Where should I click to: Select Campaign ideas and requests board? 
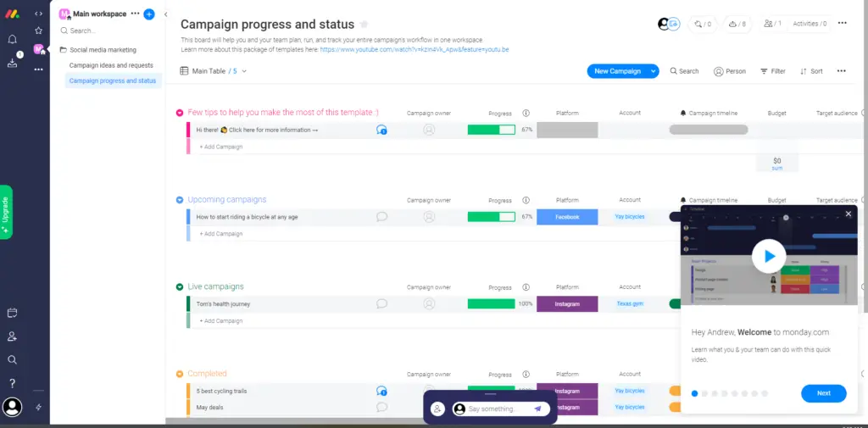(x=111, y=65)
